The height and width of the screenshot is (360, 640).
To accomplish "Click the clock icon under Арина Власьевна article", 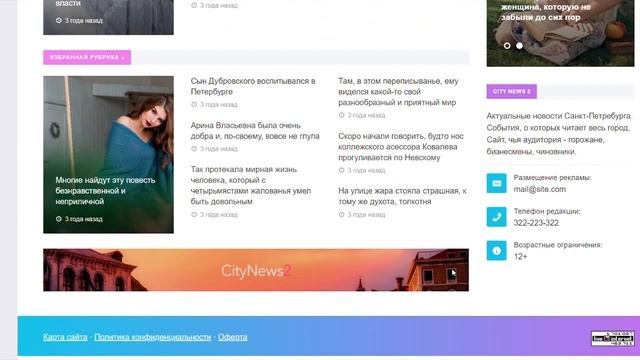I will tap(194, 149).
